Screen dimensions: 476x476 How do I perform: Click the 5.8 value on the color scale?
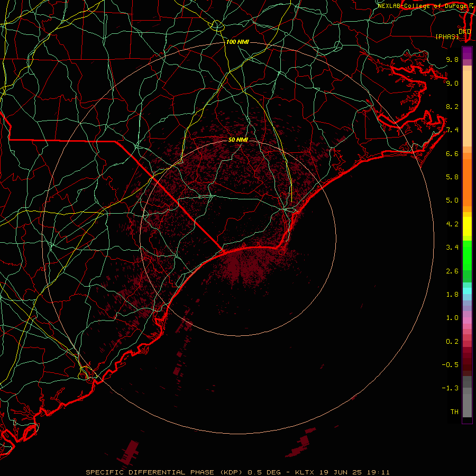coord(452,177)
